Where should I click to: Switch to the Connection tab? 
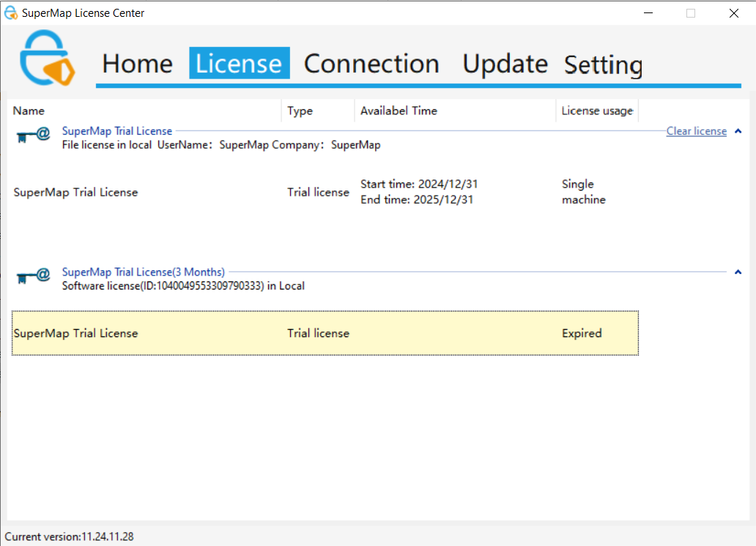pos(371,64)
